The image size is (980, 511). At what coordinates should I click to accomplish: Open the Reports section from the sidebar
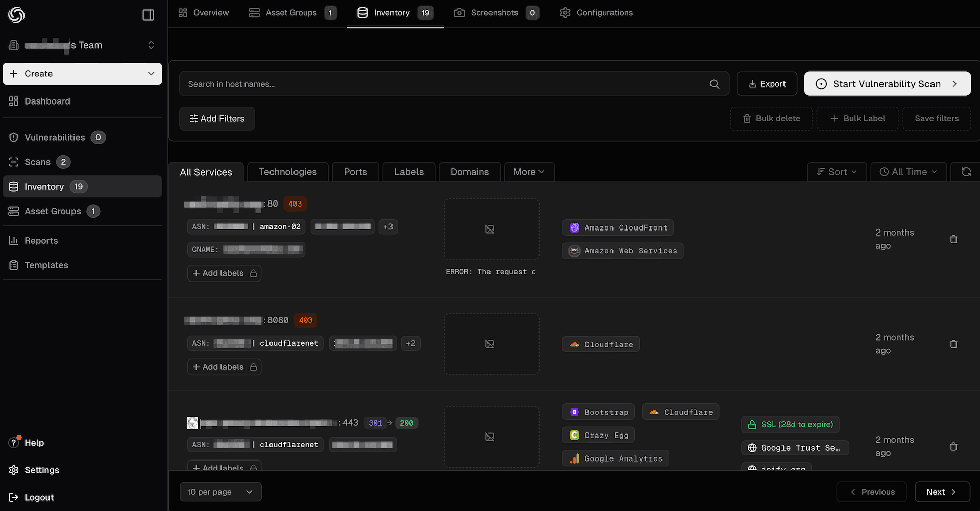41,240
